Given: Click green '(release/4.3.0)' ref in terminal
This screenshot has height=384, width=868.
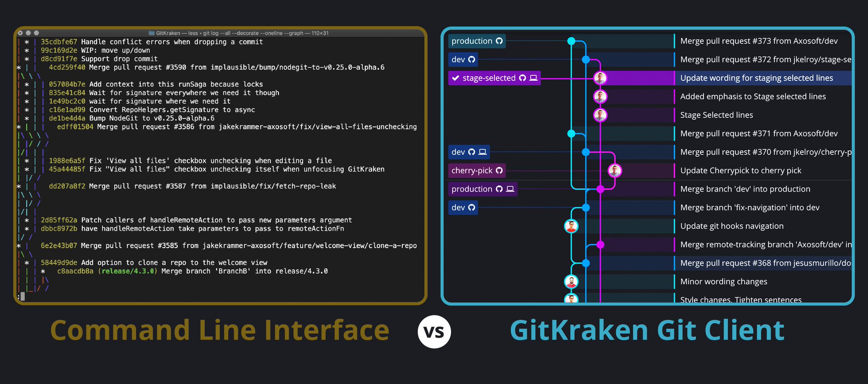Looking at the screenshot, I should 128,271.
